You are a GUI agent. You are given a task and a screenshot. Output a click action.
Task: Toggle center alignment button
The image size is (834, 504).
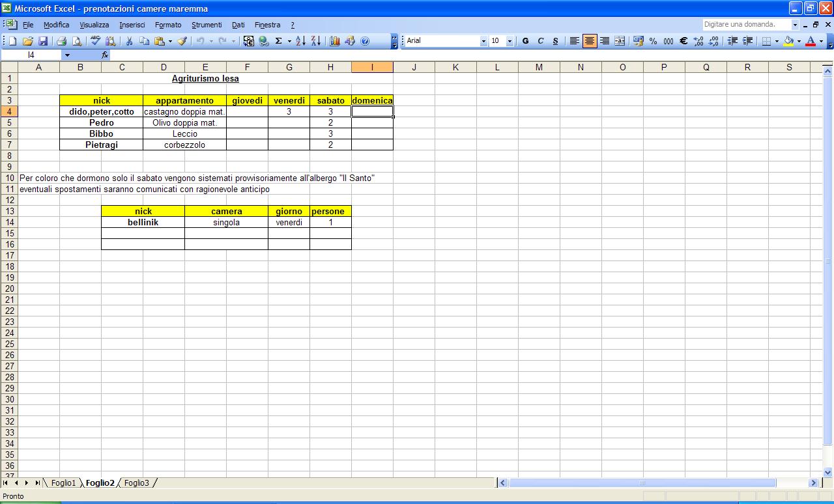(x=590, y=41)
